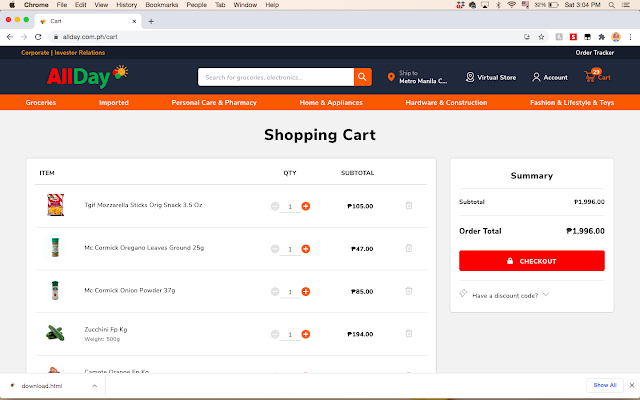Open Tgif Mozzarella Sticks Orig Snack product name

[143, 205]
